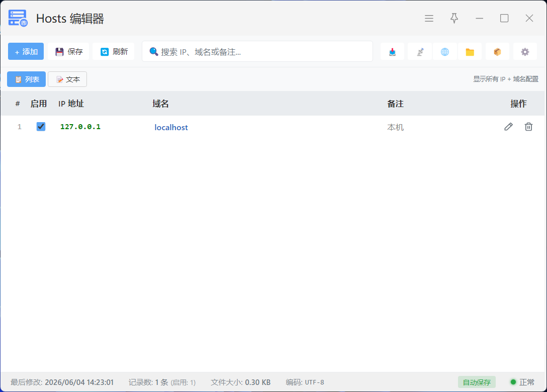Click the 操作 column header
The width and height of the screenshot is (547, 392).
coord(518,104)
